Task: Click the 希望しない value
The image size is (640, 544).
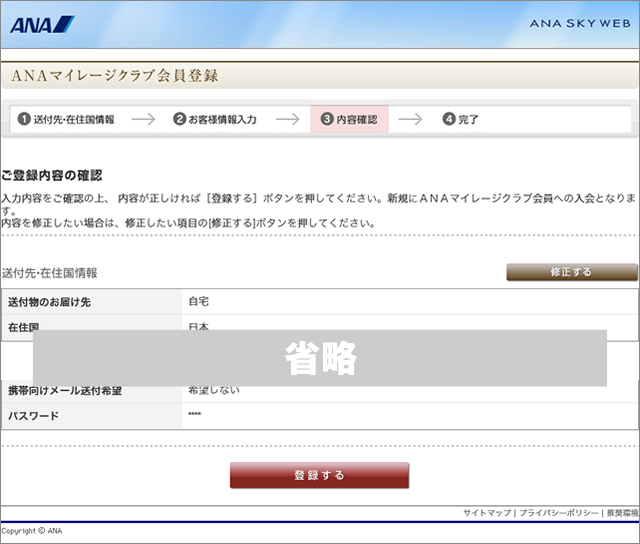Action: coord(214,390)
